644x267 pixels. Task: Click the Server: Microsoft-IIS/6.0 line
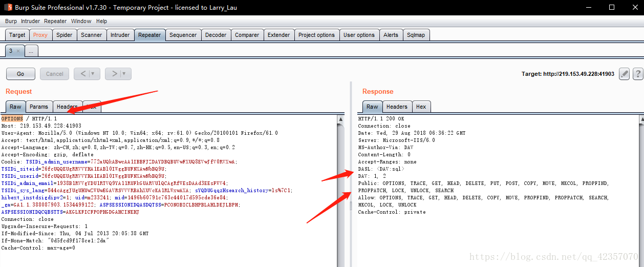[396, 140]
